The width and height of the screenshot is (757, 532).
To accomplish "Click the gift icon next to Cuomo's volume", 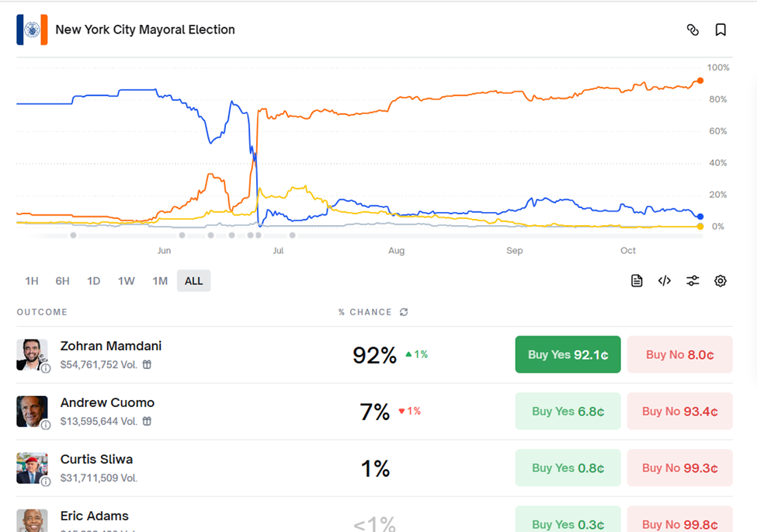I will (147, 421).
